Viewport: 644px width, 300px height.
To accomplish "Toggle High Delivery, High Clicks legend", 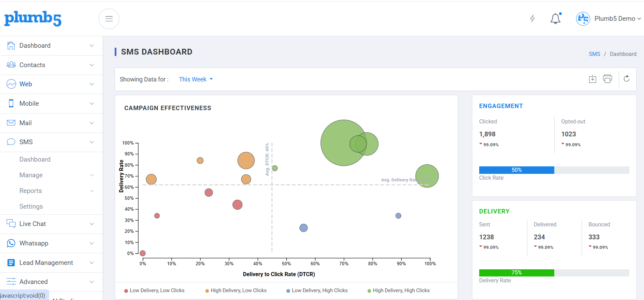I will (x=398, y=290).
